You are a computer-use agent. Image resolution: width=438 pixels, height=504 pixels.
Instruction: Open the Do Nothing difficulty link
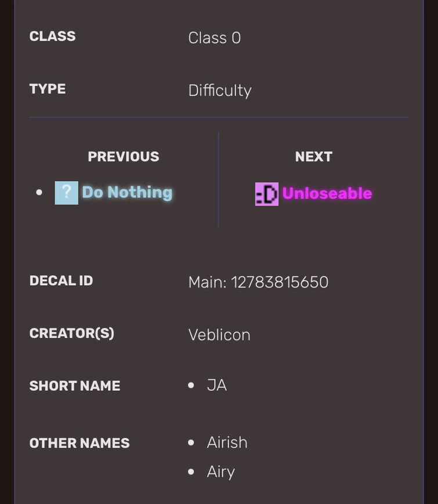[x=127, y=192]
